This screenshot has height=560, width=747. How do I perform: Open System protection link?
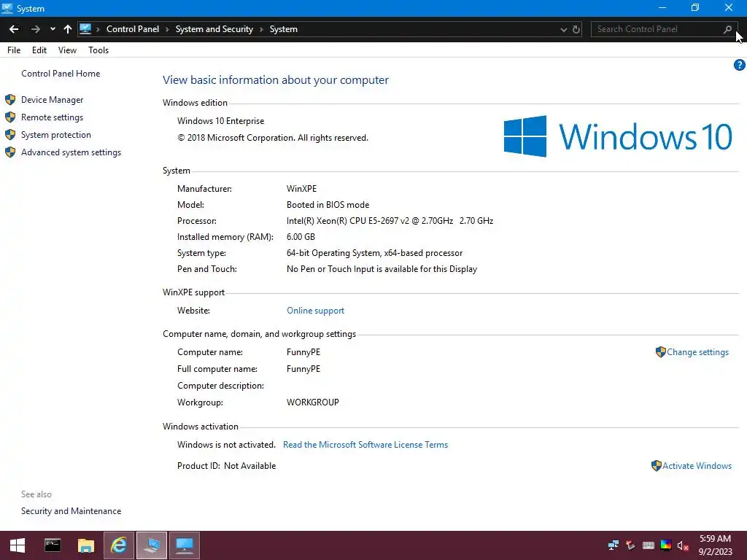[55, 135]
